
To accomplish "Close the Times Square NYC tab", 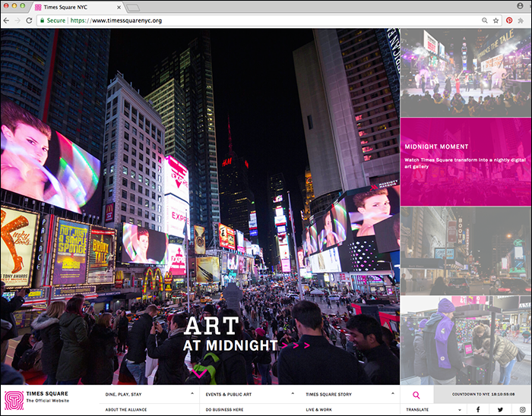I will click(x=119, y=7).
